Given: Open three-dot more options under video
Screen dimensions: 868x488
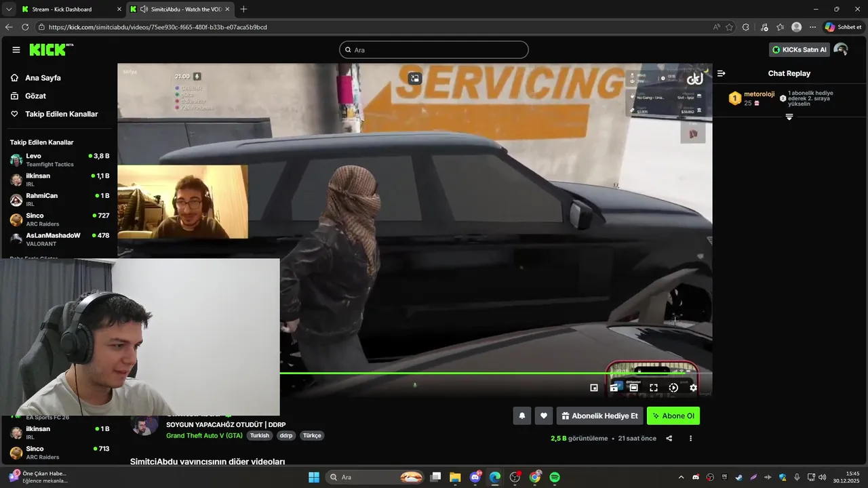Looking at the screenshot, I should pos(691,439).
